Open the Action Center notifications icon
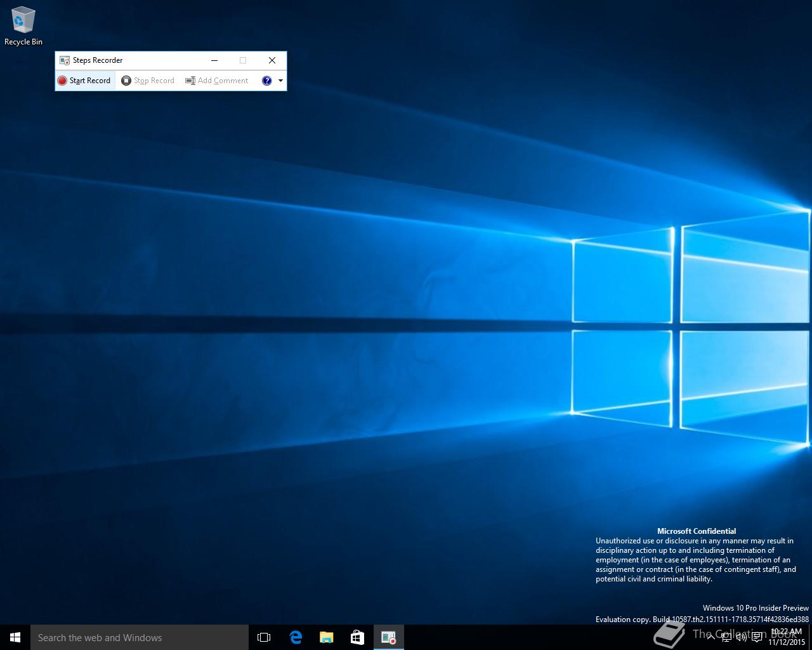The image size is (812, 650). click(x=757, y=637)
